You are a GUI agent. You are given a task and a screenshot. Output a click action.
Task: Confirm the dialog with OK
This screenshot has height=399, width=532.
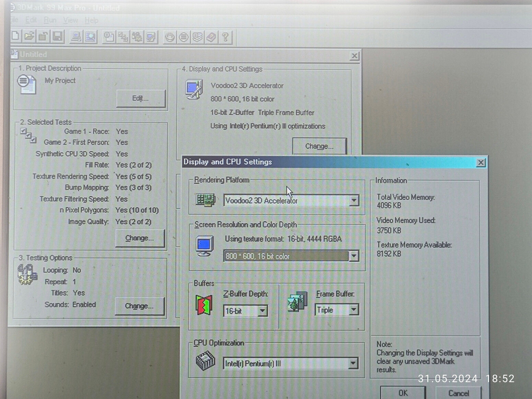click(x=403, y=393)
